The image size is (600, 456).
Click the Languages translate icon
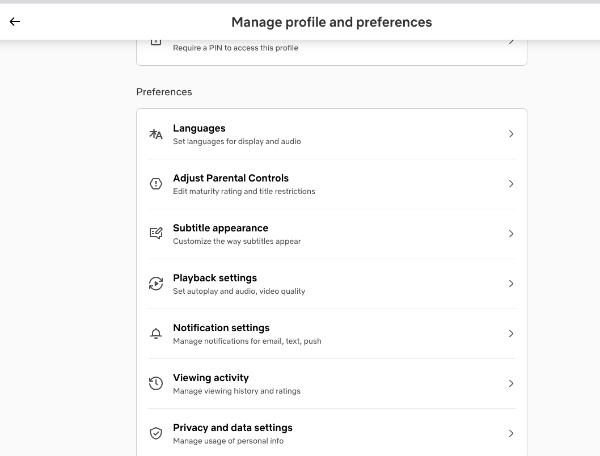coord(156,134)
